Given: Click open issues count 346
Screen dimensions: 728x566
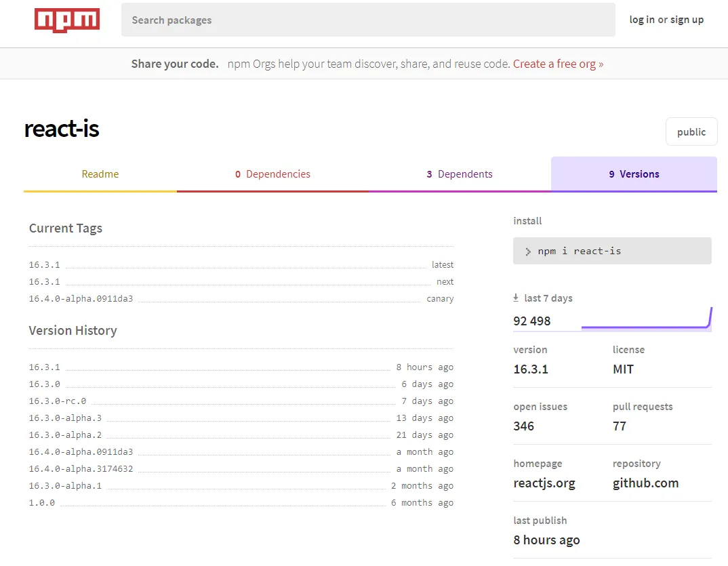Looking at the screenshot, I should tap(524, 426).
